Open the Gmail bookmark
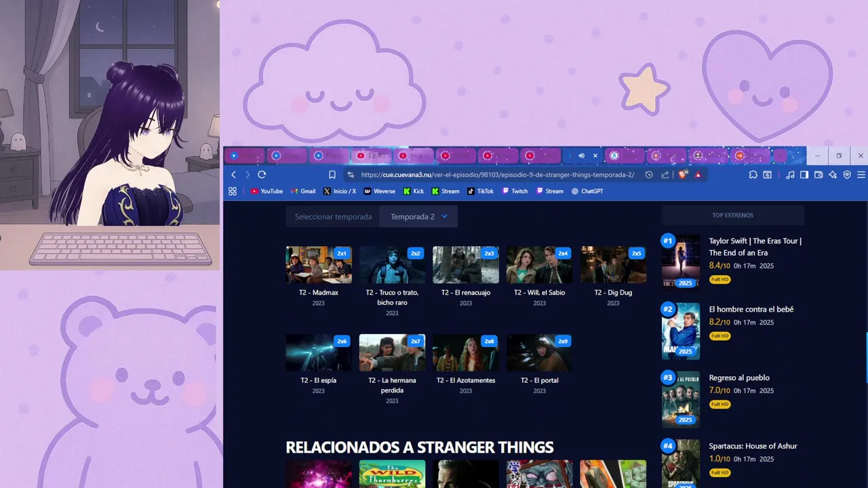The width and height of the screenshot is (868, 488). pyautogui.click(x=303, y=191)
